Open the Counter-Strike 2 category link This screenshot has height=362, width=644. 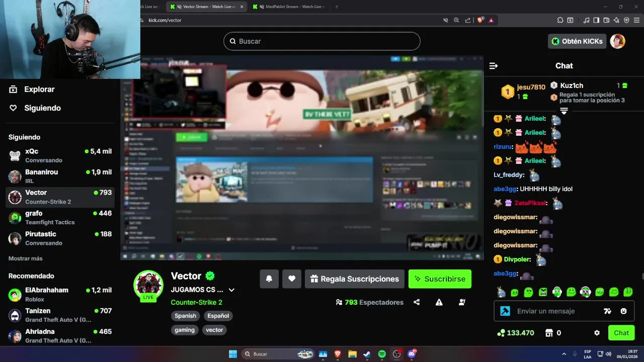pyautogui.click(x=196, y=302)
